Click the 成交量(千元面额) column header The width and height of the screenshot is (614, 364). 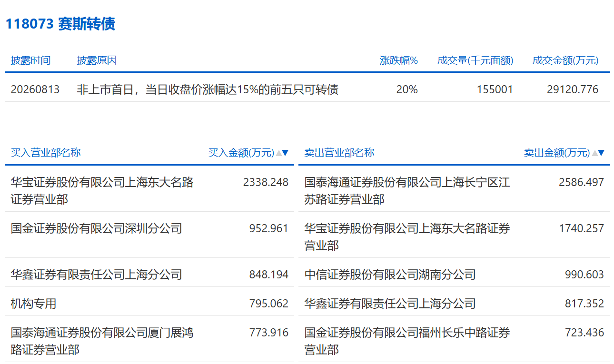(x=475, y=60)
